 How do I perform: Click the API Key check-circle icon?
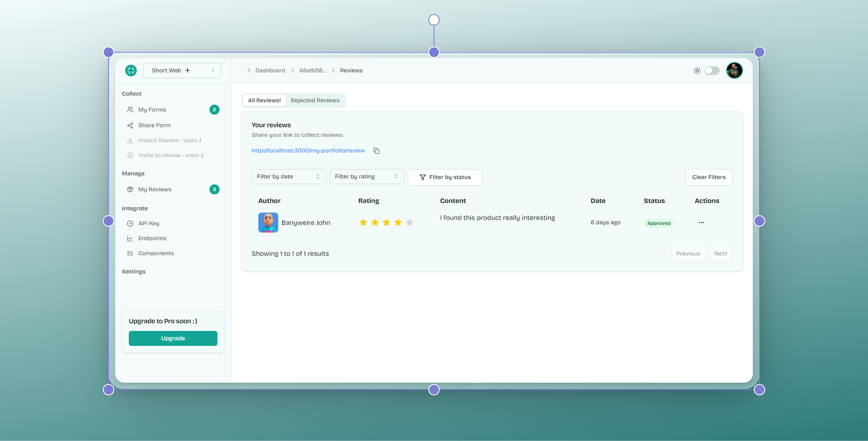(x=130, y=223)
